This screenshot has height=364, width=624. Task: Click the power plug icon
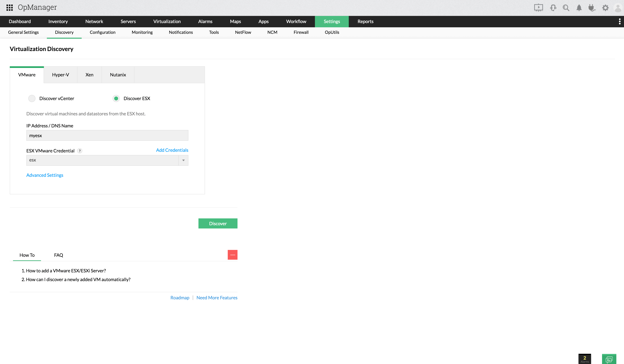tap(592, 8)
